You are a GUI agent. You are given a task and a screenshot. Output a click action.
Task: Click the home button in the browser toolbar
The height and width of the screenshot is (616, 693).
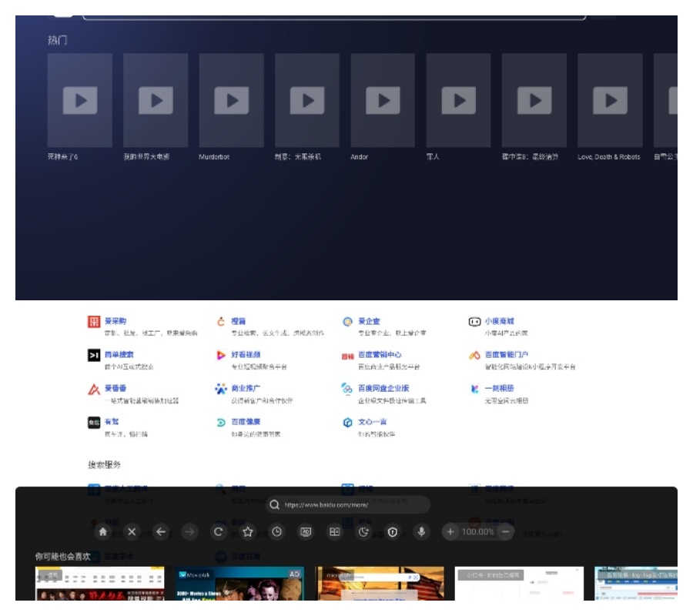[103, 531]
